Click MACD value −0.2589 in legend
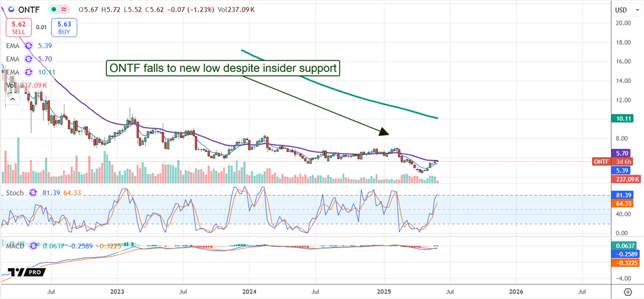644x299 pixels. pos(80,245)
